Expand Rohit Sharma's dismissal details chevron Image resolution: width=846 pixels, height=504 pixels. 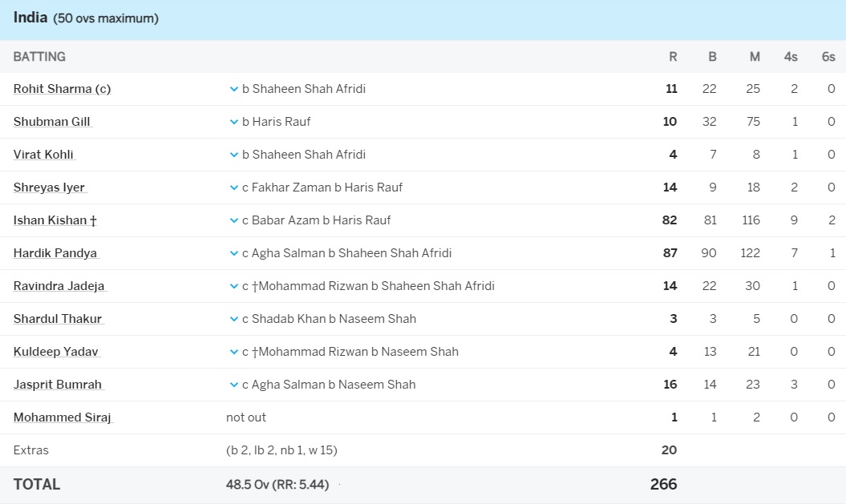pos(233,90)
